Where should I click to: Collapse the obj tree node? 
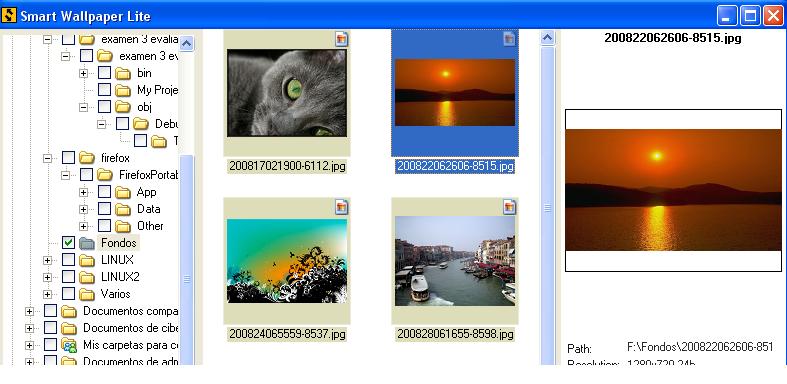tap(83, 107)
